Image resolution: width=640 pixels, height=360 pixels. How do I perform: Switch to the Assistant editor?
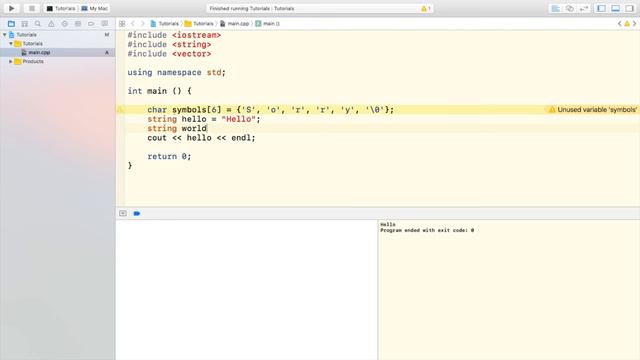pos(570,9)
